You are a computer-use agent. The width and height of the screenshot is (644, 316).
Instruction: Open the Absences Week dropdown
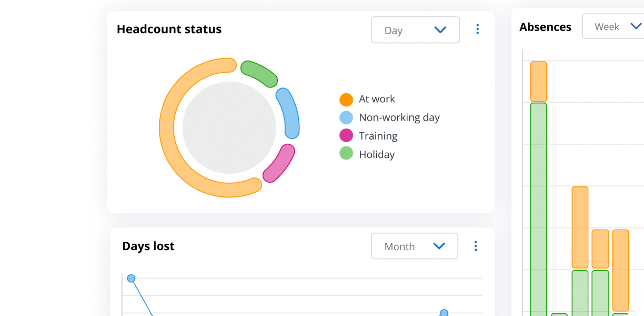click(x=613, y=26)
